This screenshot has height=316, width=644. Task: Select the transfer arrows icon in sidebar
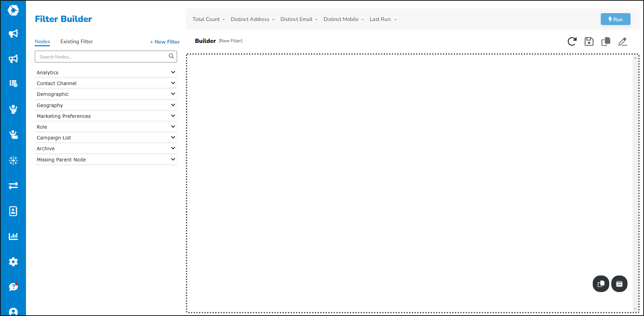13,186
